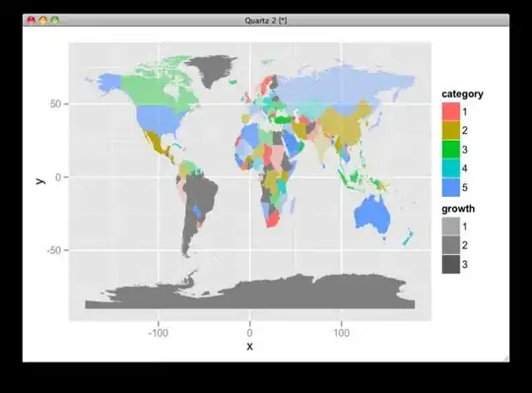This screenshot has height=393, width=532.
Task: Click the y axis label
Action: point(40,181)
